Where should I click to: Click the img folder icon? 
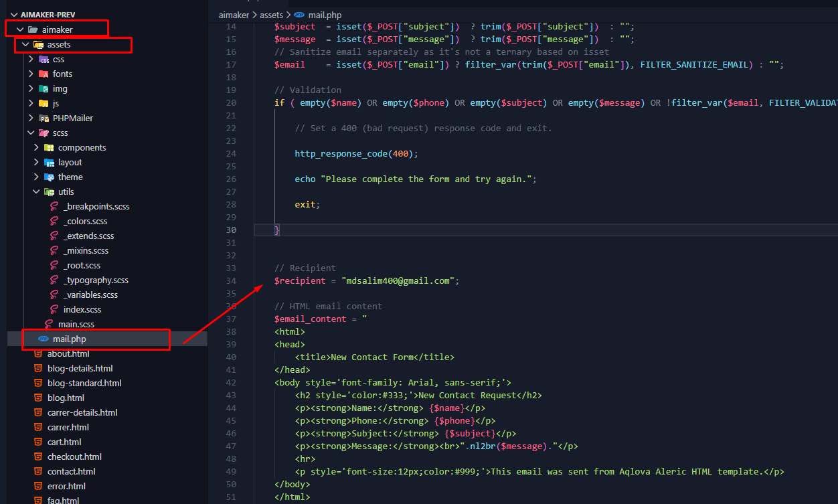(x=44, y=89)
